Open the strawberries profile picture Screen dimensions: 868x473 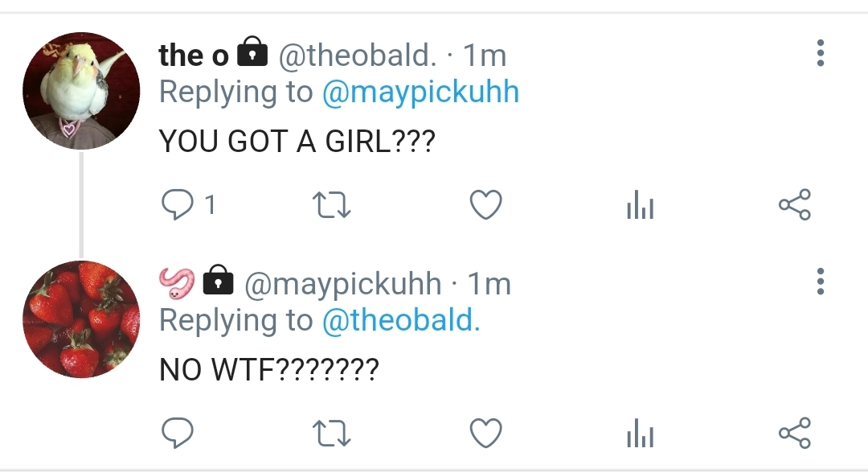tap(81, 319)
